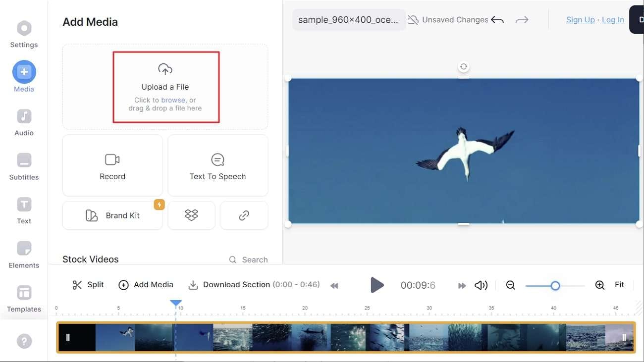Mute the volume speaker icon
The height and width of the screenshot is (362, 644).
coord(481,285)
